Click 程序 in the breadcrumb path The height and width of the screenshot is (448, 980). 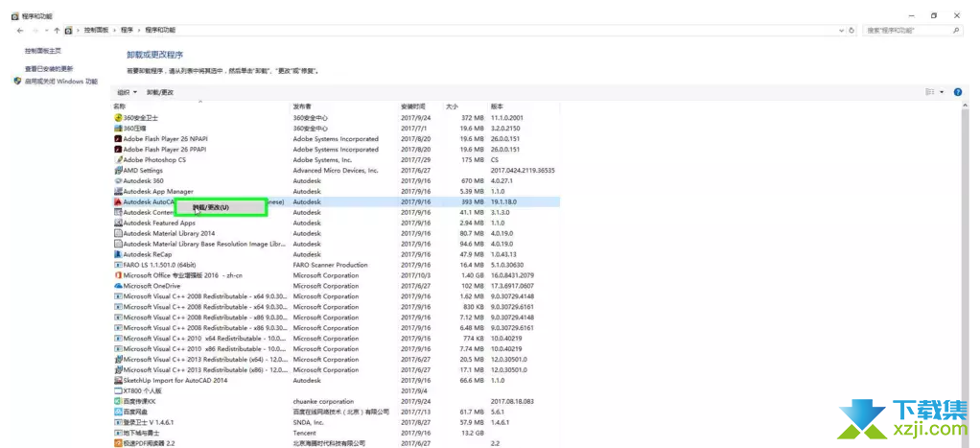click(127, 30)
